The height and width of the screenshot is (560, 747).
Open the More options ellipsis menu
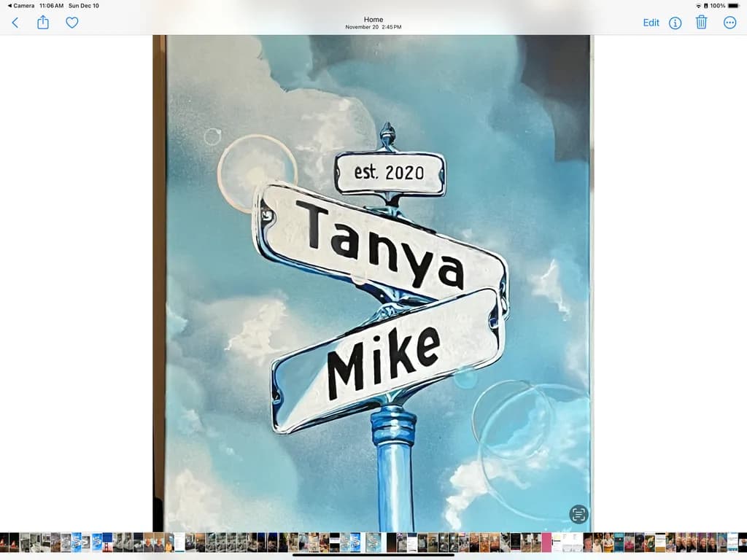(x=729, y=23)
